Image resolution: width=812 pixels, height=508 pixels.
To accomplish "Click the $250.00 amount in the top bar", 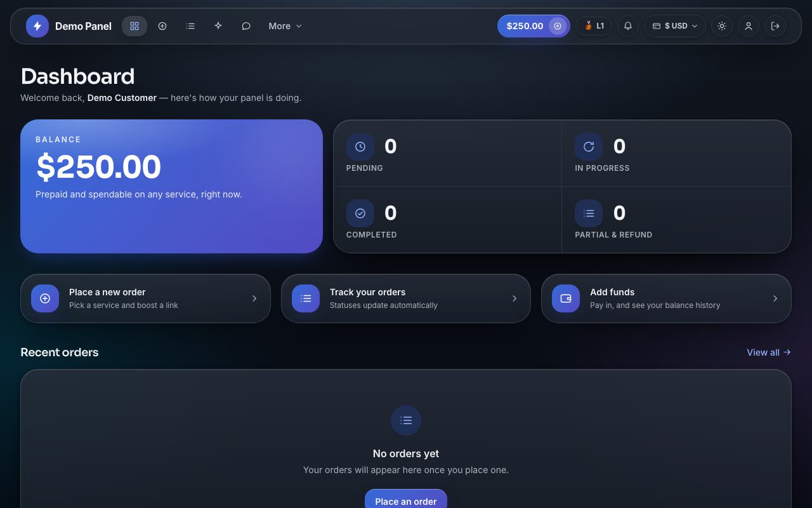I will tap(525, 26).
